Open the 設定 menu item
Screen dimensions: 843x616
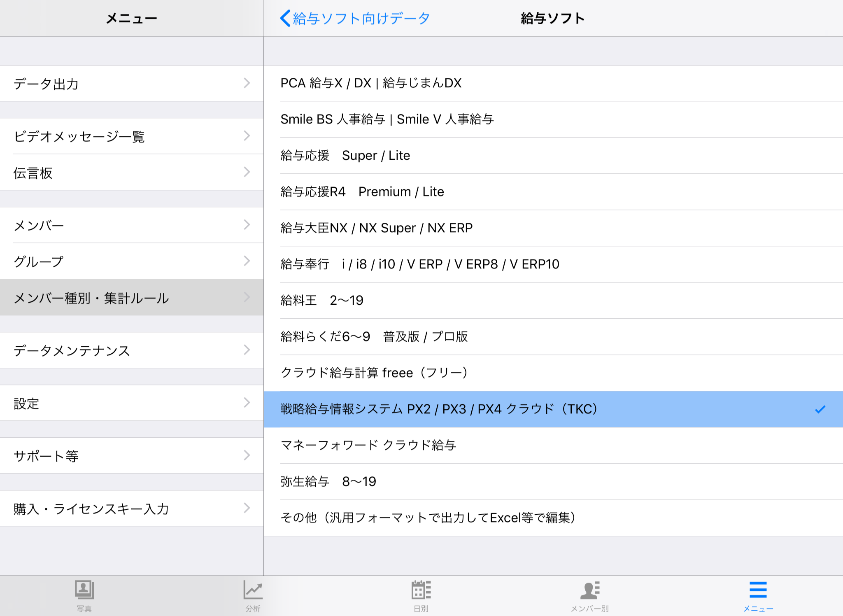[x=132, y=403]
